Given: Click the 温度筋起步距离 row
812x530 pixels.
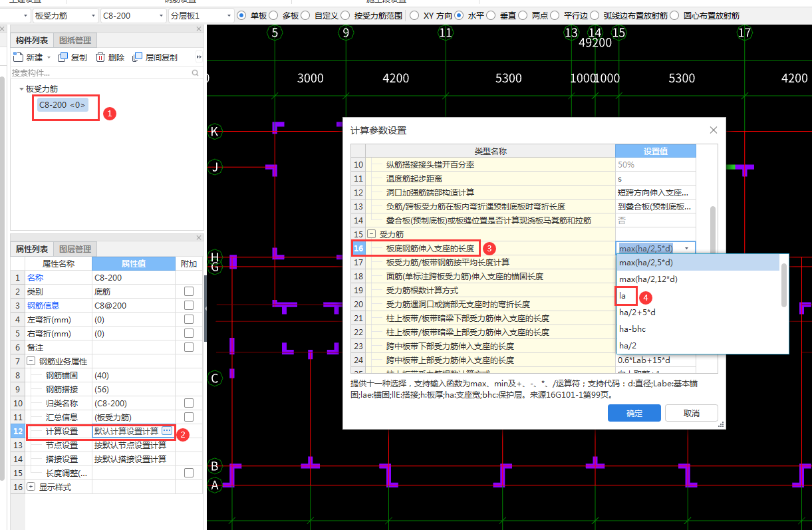Looking at the screenshot, I should tap(524, 178).
